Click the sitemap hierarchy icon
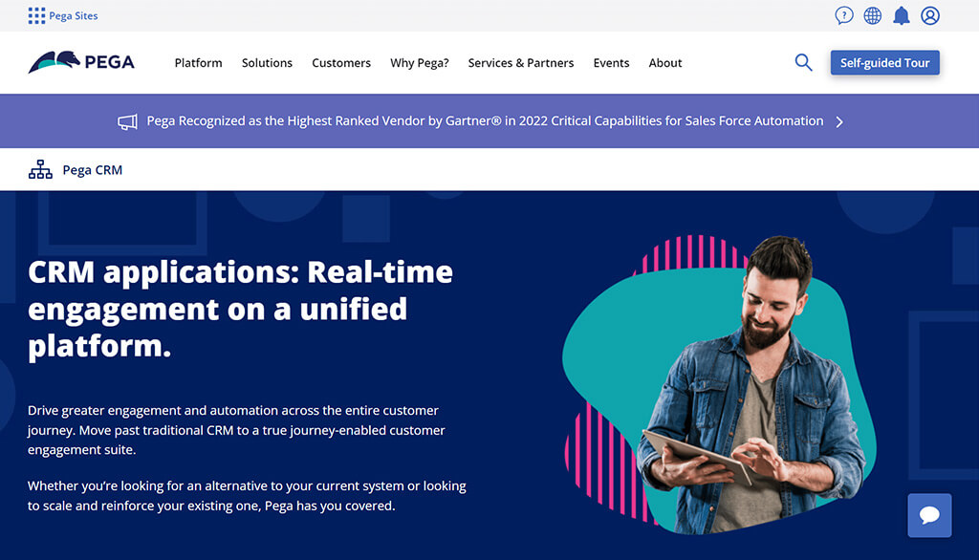This screenshot has width=979, height=560. click(x=40, y=170)
